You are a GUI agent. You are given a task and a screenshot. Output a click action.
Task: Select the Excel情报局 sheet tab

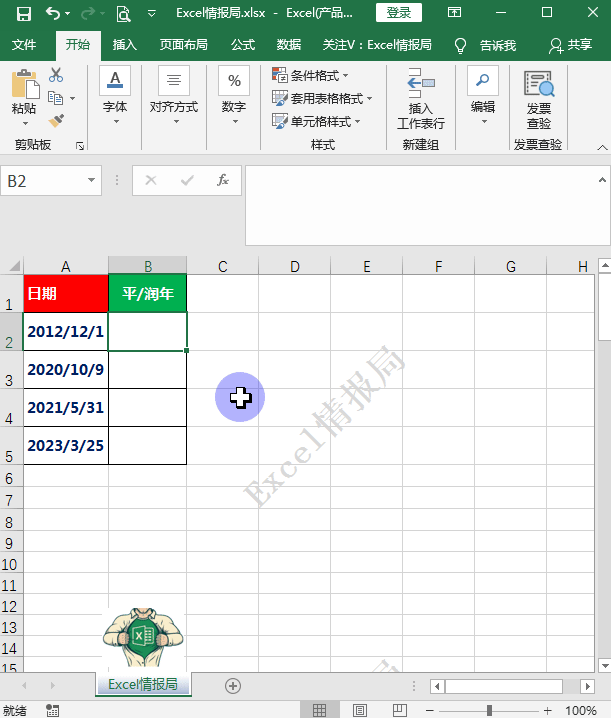(x=143, y=685)
